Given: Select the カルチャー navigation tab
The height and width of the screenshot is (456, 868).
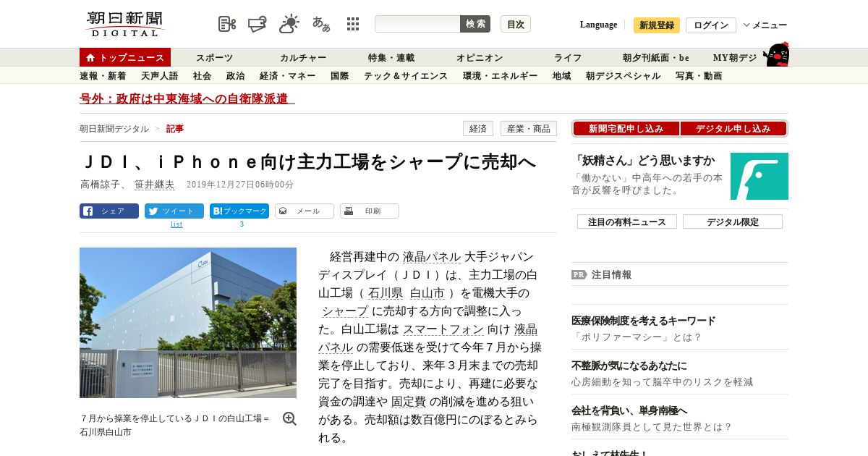Looking at the screenshot, I should click(303, 58).
